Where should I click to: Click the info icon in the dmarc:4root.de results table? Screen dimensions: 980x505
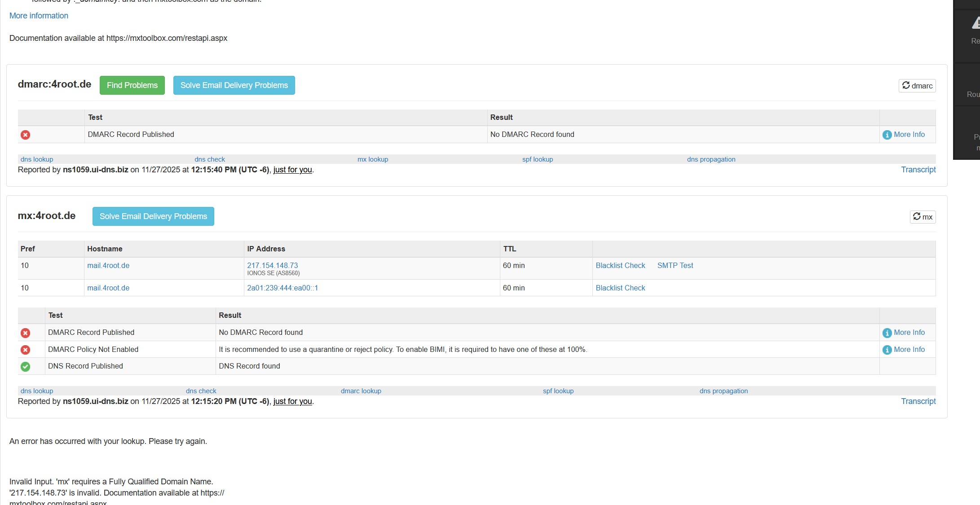pyautogui.click(x=887, y=135)
